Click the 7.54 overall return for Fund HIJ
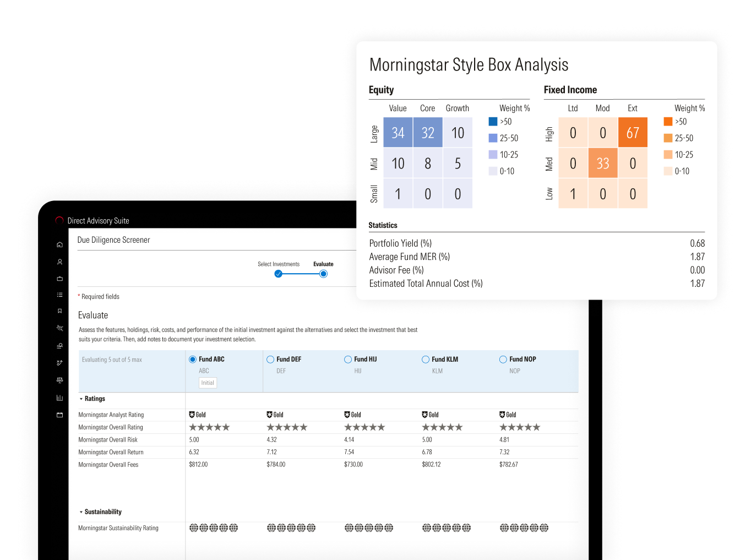The width and height of the screenshot is (751, 560). 349,452
